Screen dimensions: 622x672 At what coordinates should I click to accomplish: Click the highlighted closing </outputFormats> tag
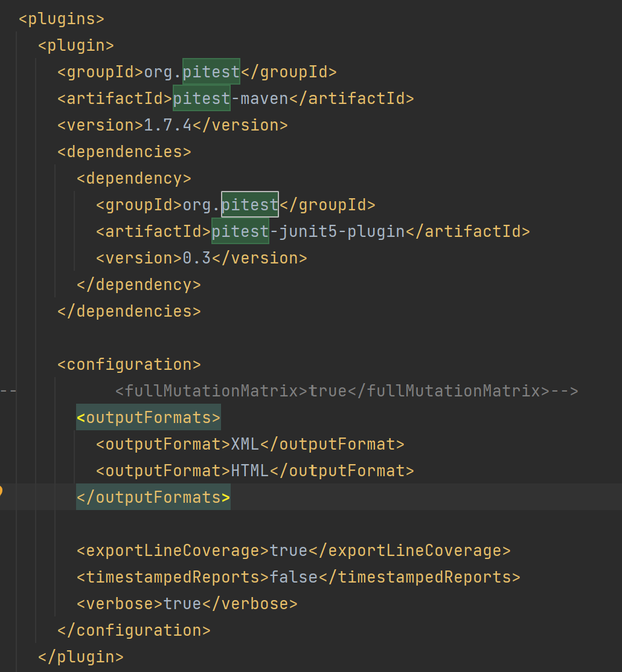click(153, 497)
